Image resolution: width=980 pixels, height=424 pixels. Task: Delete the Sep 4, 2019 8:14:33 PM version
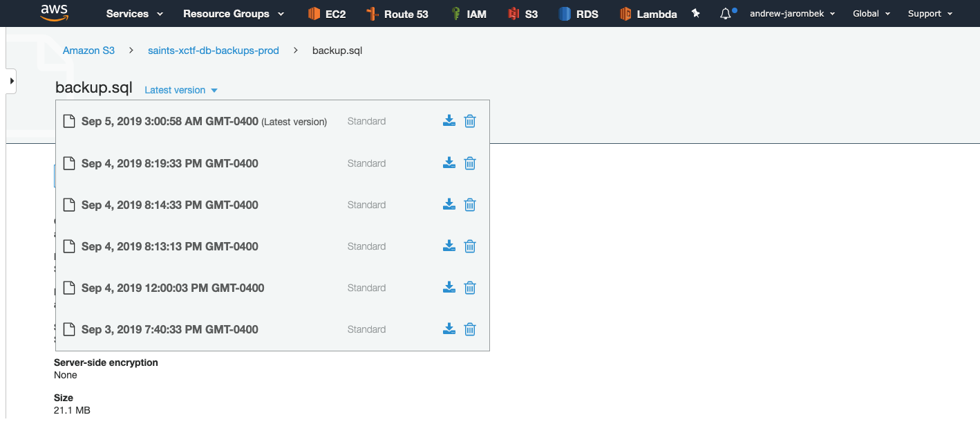470,205
